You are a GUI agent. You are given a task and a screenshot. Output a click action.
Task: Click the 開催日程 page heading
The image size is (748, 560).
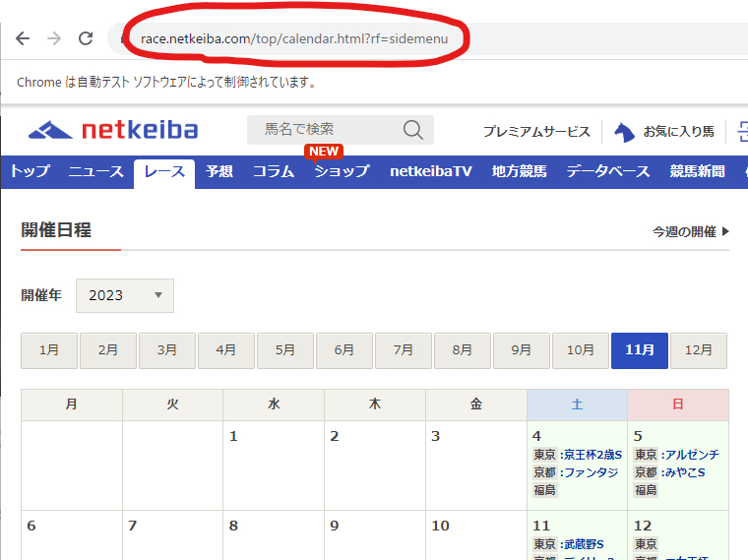[56, 230]
